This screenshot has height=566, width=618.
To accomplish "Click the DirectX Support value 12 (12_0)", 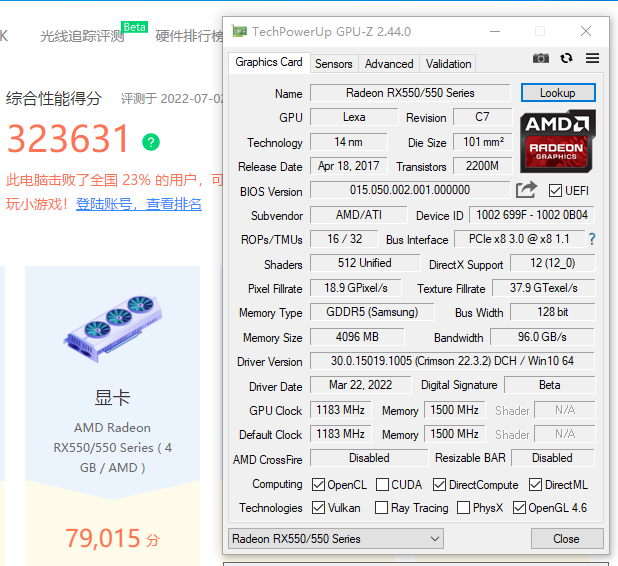I will coord(552,263).
